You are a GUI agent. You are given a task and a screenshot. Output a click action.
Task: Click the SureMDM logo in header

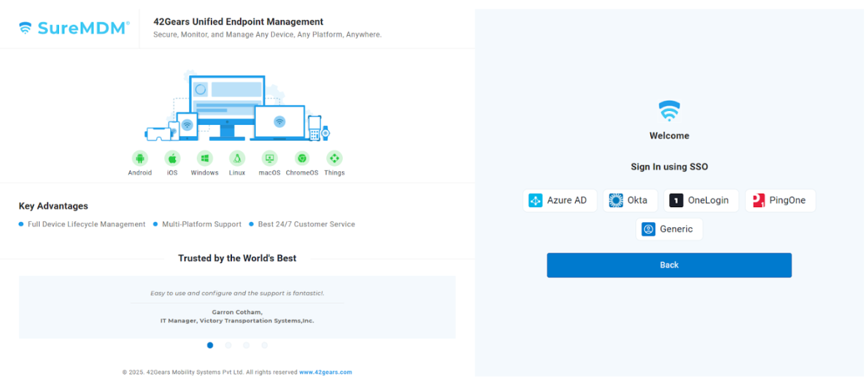[x=74, y=28]
